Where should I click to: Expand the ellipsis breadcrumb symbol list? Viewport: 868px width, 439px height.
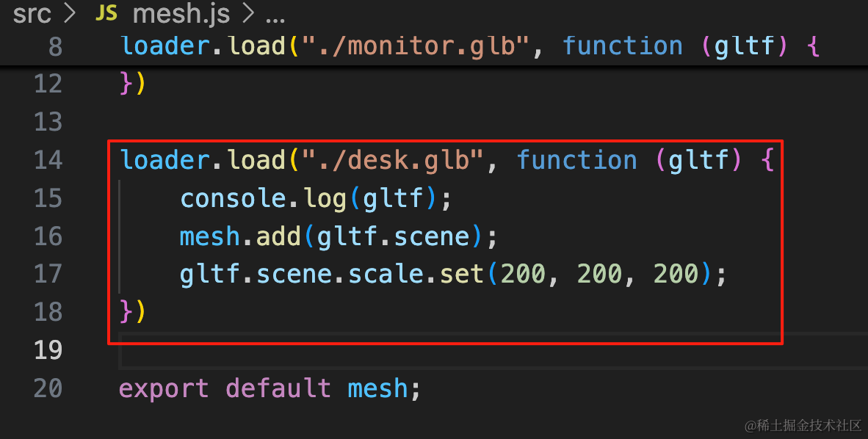coord(275,17)
